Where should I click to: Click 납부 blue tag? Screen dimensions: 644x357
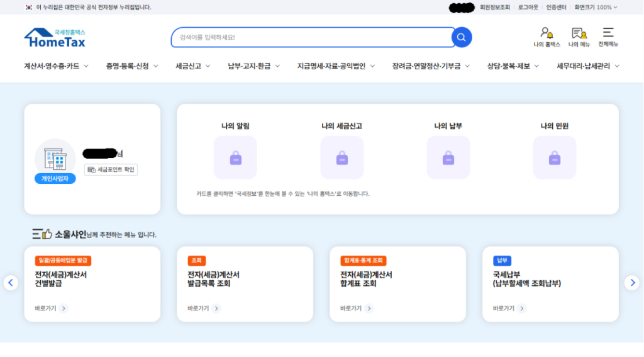[x=502, y=261]
